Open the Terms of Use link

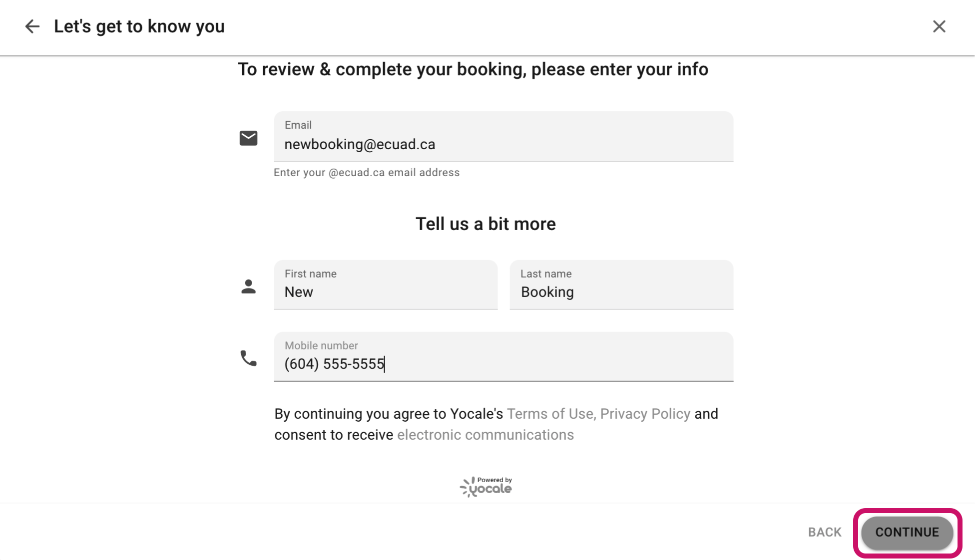(550, 414)
